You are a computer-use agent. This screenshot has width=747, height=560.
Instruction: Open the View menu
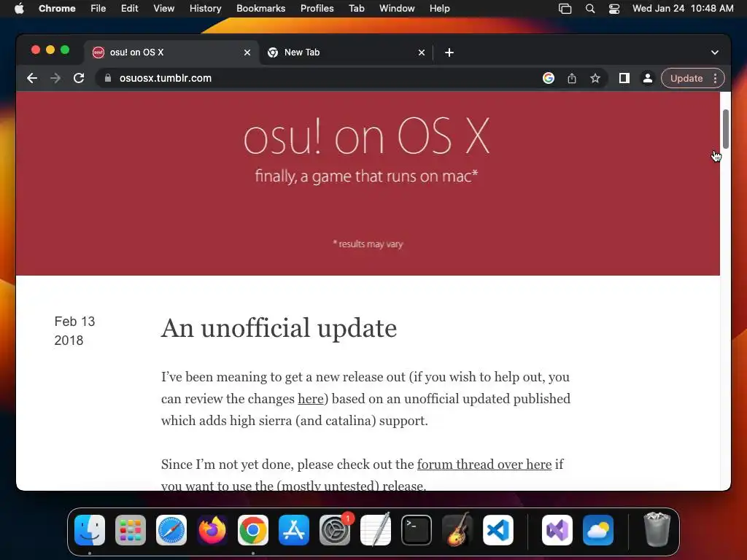coord(164,9)
